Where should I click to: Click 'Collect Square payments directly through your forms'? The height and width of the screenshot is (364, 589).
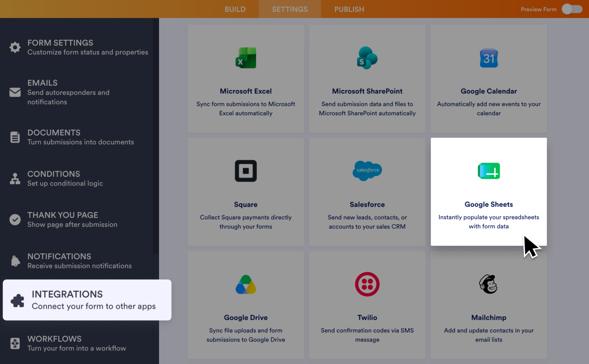246,222
